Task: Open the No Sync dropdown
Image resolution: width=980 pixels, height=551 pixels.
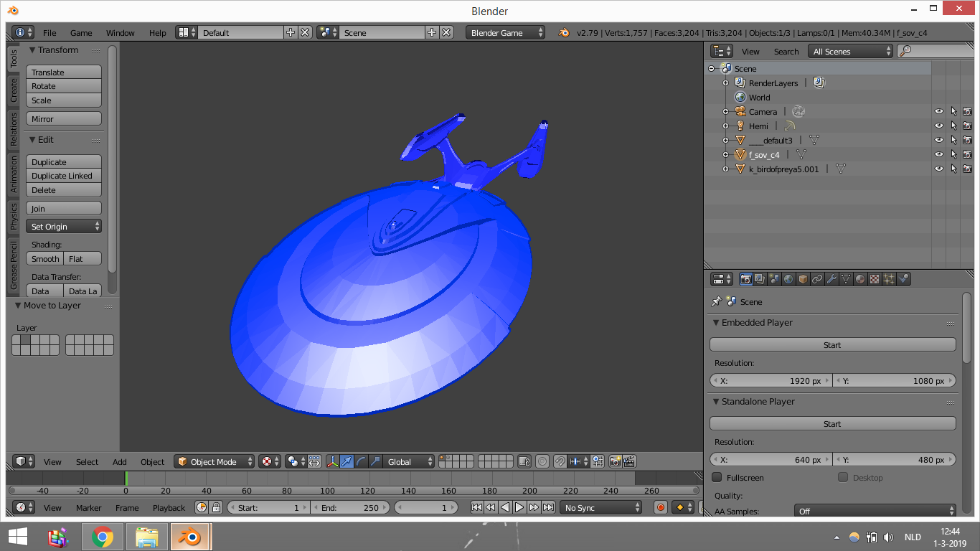Action: tap(601, 507)
